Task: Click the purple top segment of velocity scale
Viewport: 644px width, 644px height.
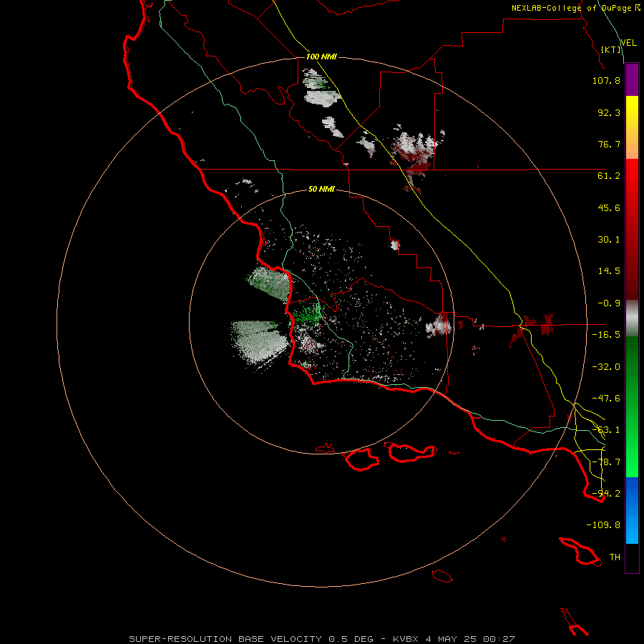Action: click(632, 79)
